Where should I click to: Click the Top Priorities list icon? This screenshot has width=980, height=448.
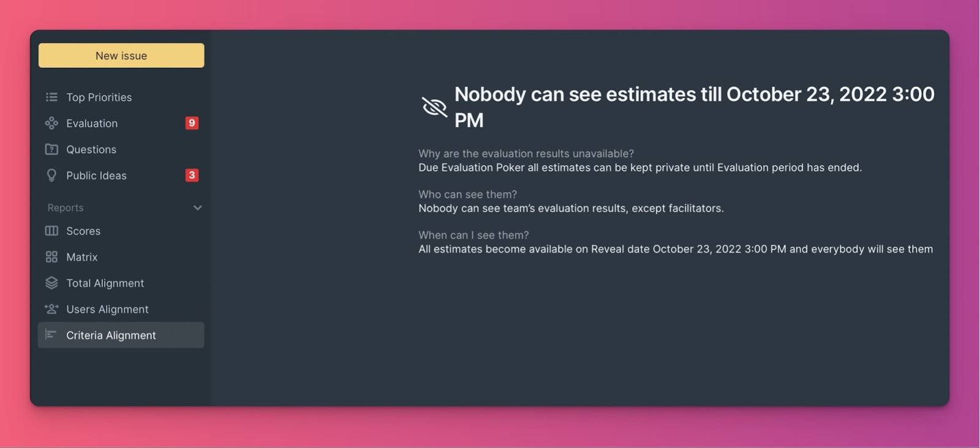51,97
